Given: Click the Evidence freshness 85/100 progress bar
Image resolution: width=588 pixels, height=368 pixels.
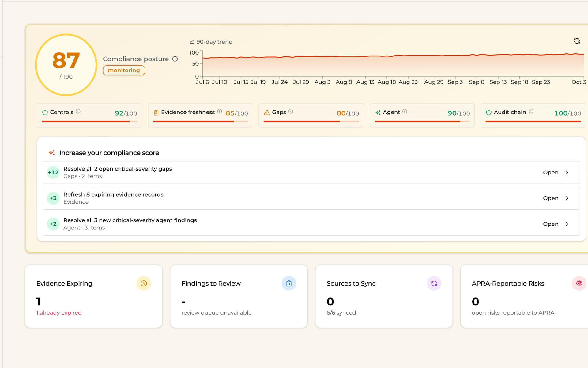Looking at the screenshot, I should pyautogui.click(x=200, y=121).
